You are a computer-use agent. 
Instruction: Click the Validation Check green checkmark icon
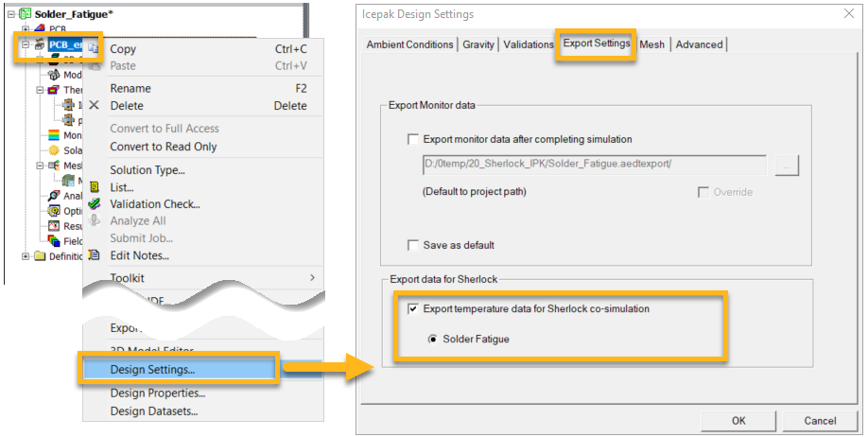point(94,203)
